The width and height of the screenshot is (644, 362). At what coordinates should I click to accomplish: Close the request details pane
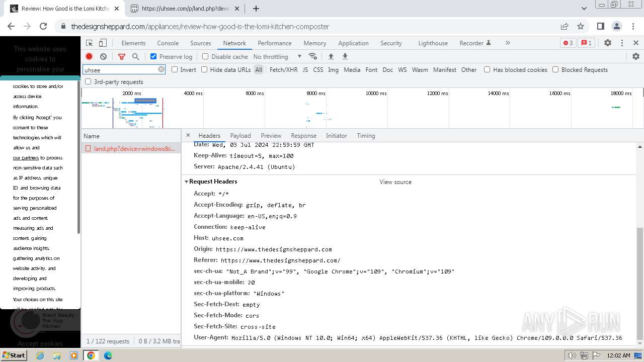(x=188, y=135)
